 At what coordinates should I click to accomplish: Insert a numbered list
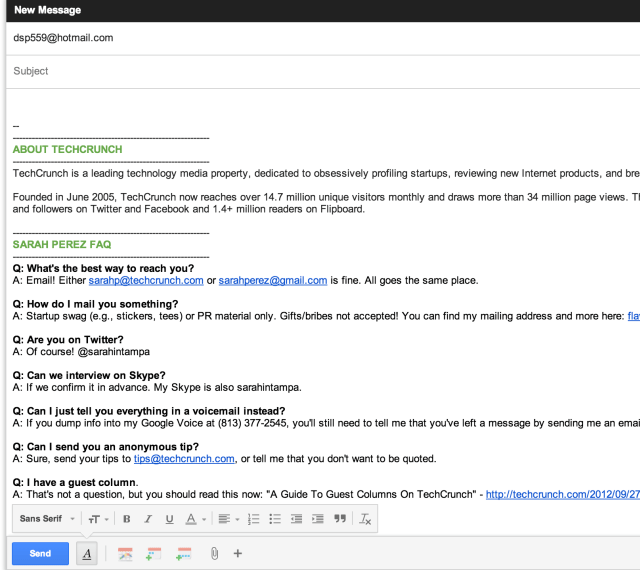click(253, 519)
